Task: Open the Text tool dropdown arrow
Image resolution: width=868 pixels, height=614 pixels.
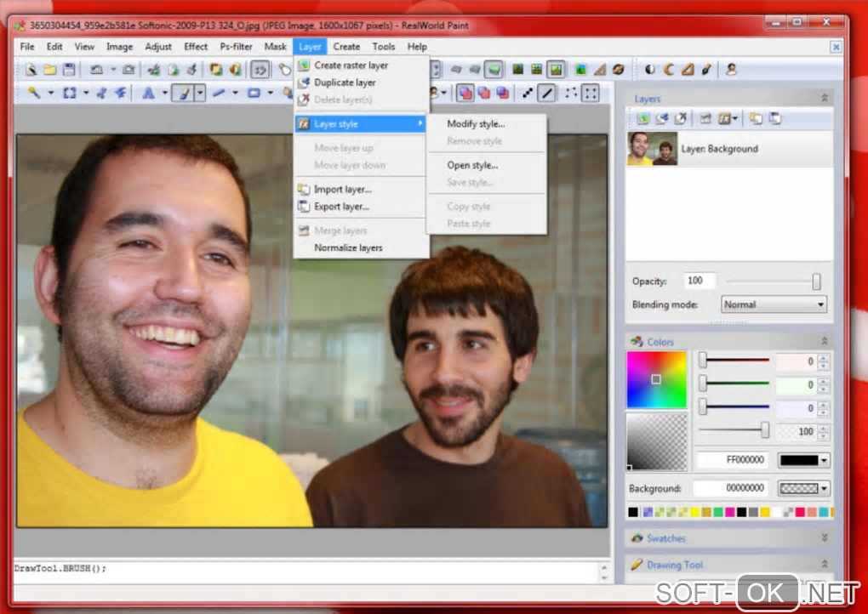Action: [164, 93]
